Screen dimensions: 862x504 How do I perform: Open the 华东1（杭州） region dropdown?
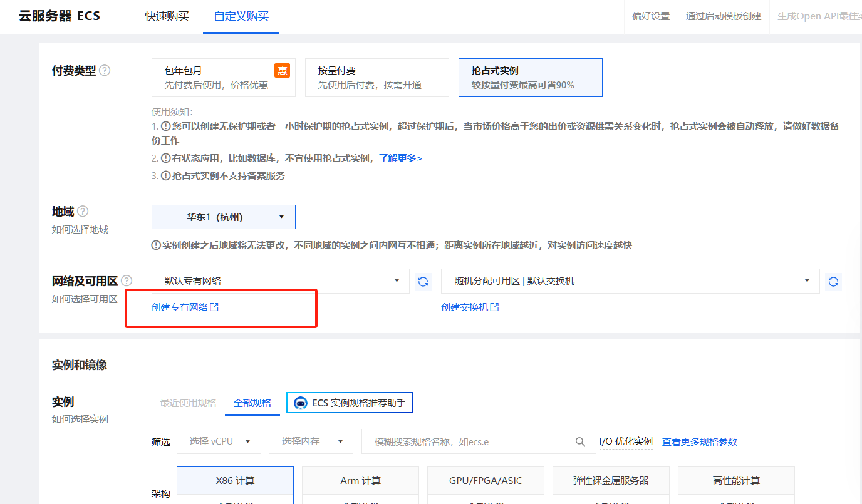(224, 217)
